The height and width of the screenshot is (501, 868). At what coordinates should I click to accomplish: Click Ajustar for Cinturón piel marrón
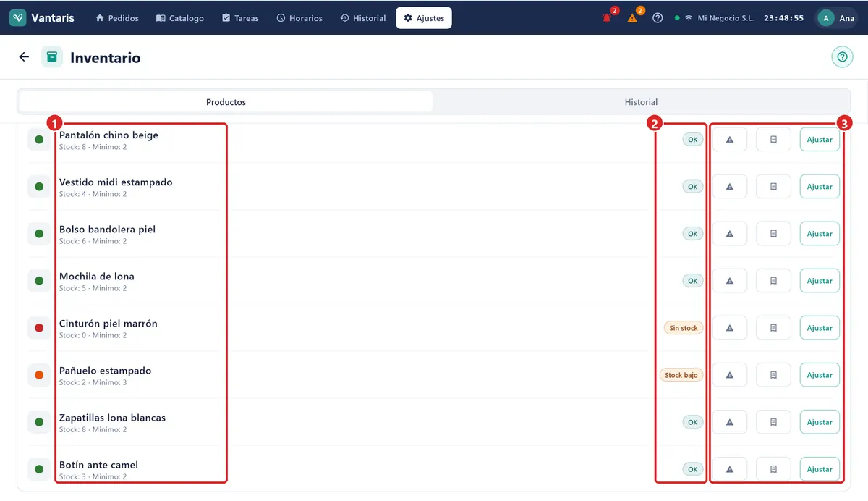820,328
